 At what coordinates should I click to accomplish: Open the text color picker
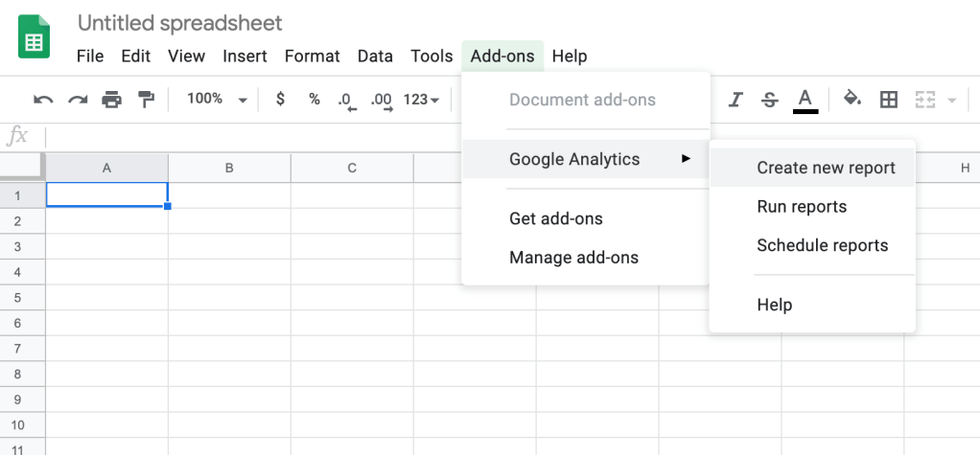(x=805, y=101)
